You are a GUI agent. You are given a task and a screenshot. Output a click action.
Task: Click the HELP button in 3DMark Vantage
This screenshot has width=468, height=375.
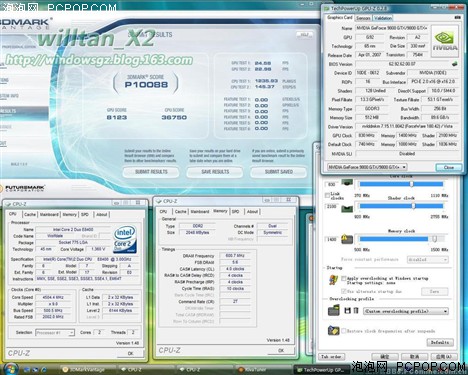(x=304, y=34)
